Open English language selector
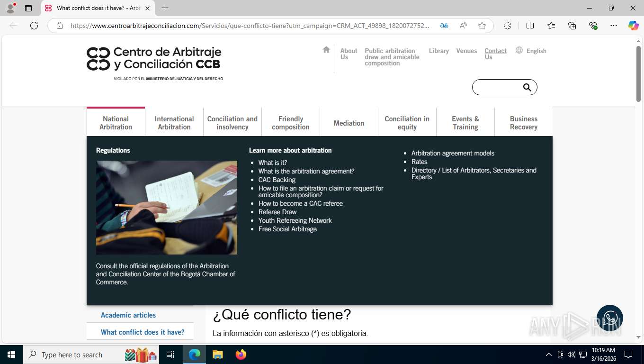 tap(531, 51)
